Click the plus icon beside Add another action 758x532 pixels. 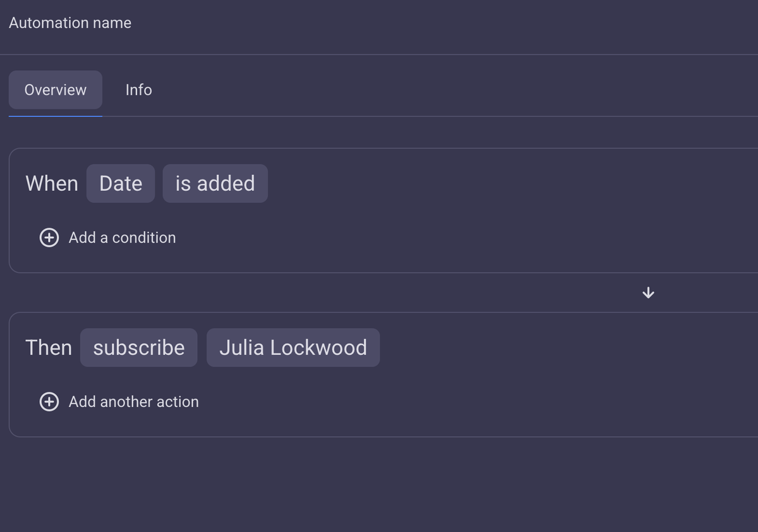[x=49, y=402]
